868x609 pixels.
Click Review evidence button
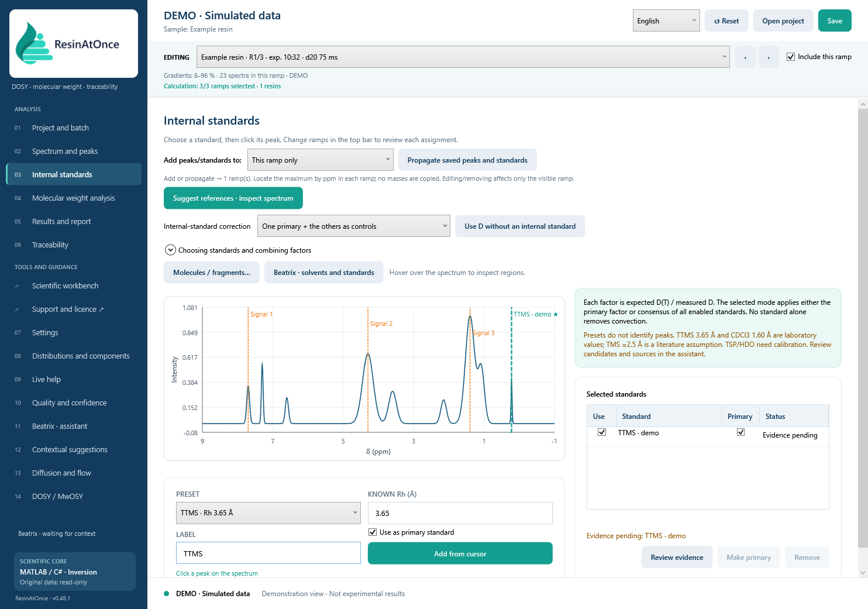pos(677,557)
